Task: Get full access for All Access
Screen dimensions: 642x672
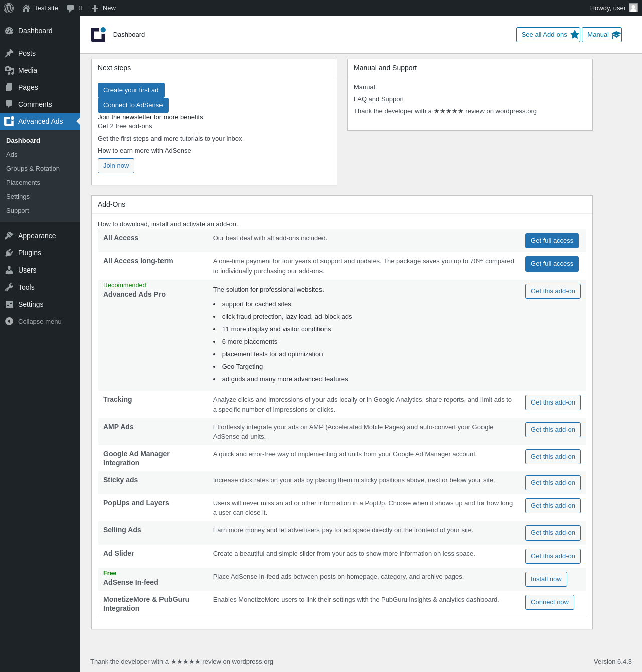Action: point(552,241)
